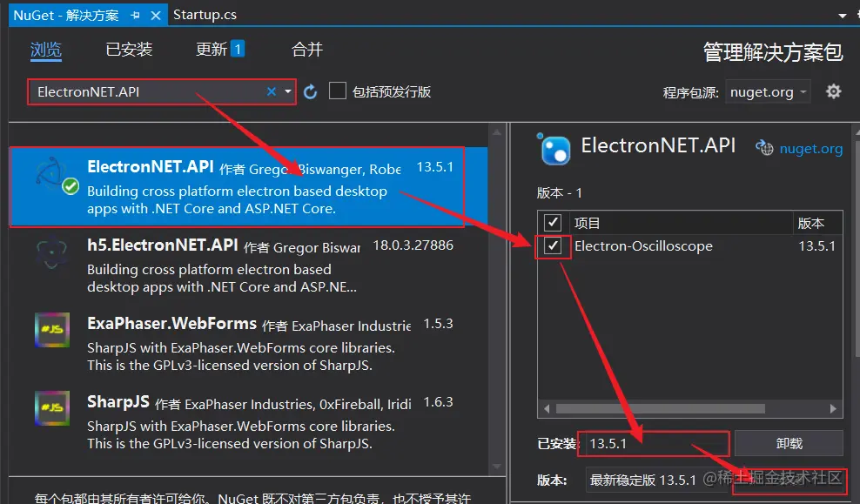Enable the 包括预发行版 checkbox

[338, 91]
